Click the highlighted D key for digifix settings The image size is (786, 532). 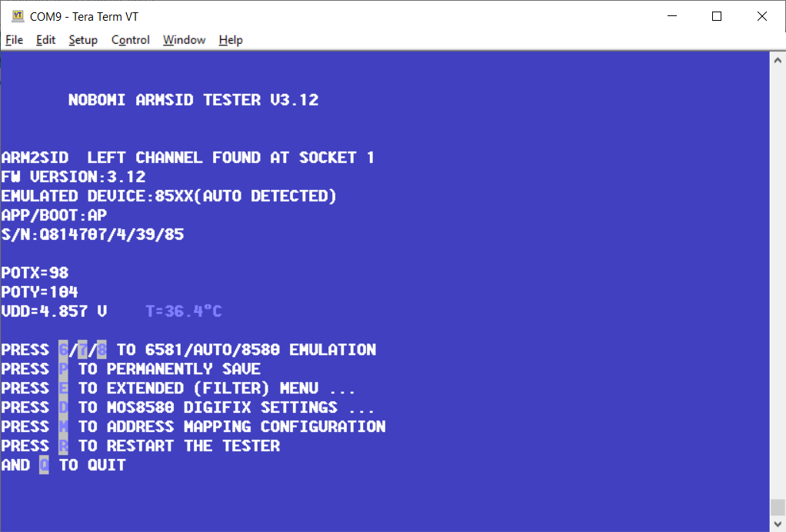pyautogui.click(x=63, y=407)
